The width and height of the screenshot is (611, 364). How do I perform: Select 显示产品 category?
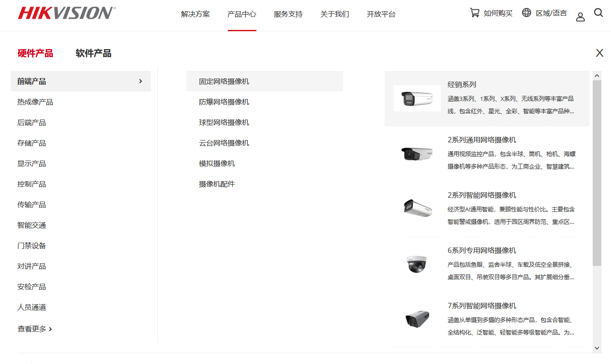pyautogui.click(x=32, y=164)
